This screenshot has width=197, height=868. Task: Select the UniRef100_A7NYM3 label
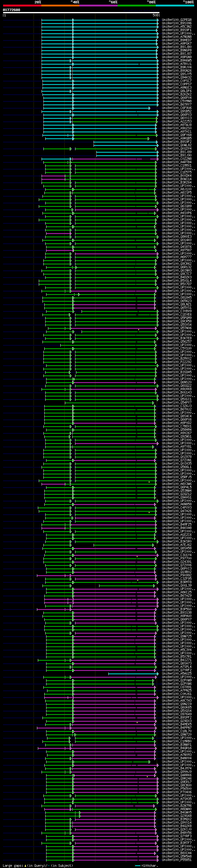point(177,755)
